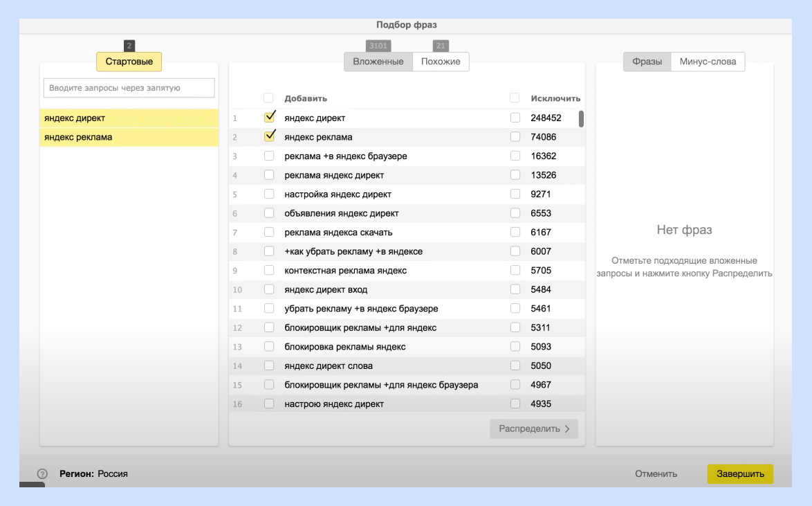Uncheck add box for яндекс реклама
This screenshot has width=812, height=506.
coord(269,136)
